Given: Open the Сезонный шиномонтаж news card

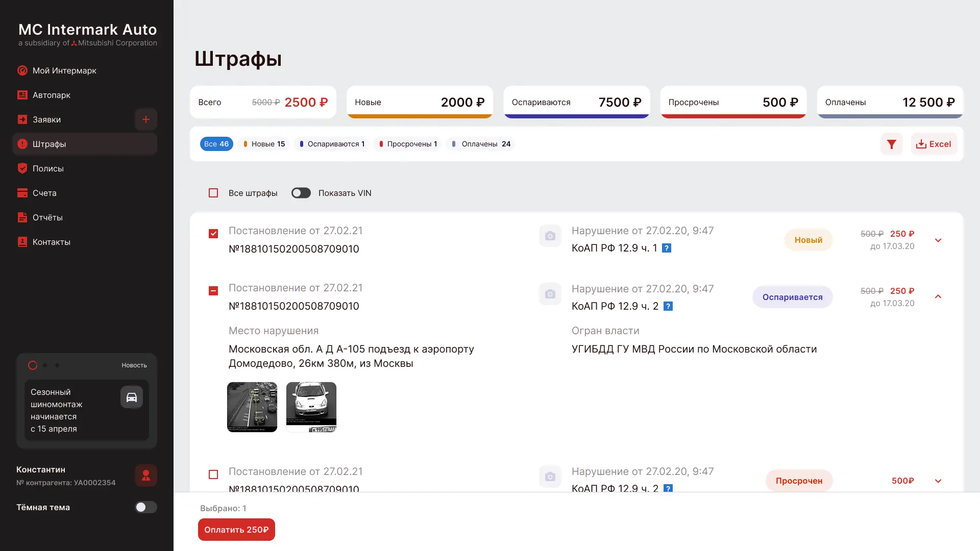Looking at the screenshot, I should (x=87, y=410).
